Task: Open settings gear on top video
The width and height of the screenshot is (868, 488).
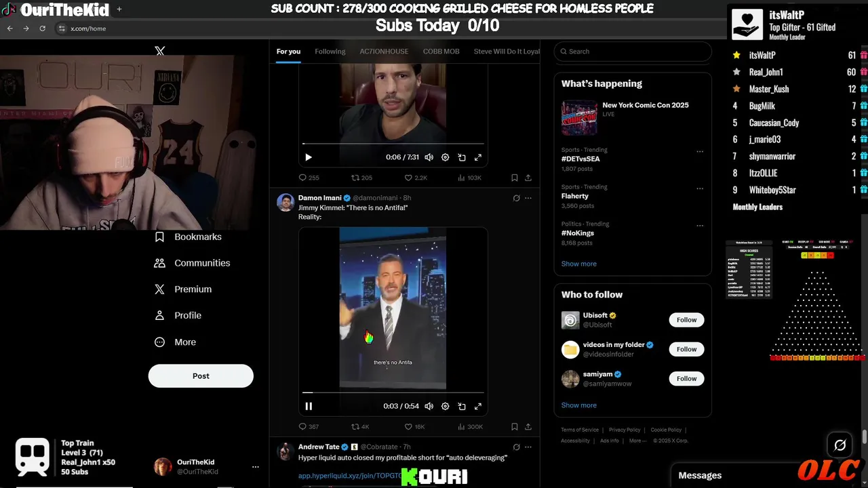Action: [x=446, y=157]
